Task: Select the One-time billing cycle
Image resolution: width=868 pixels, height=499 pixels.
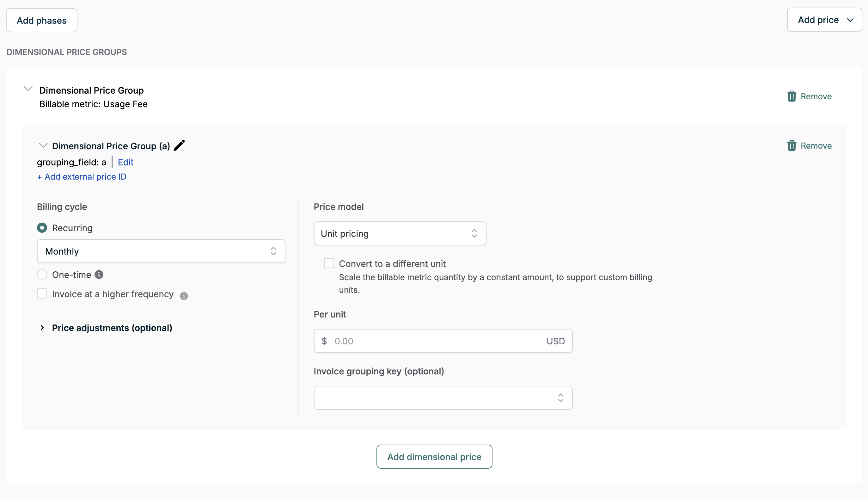Action: point(42,274)
